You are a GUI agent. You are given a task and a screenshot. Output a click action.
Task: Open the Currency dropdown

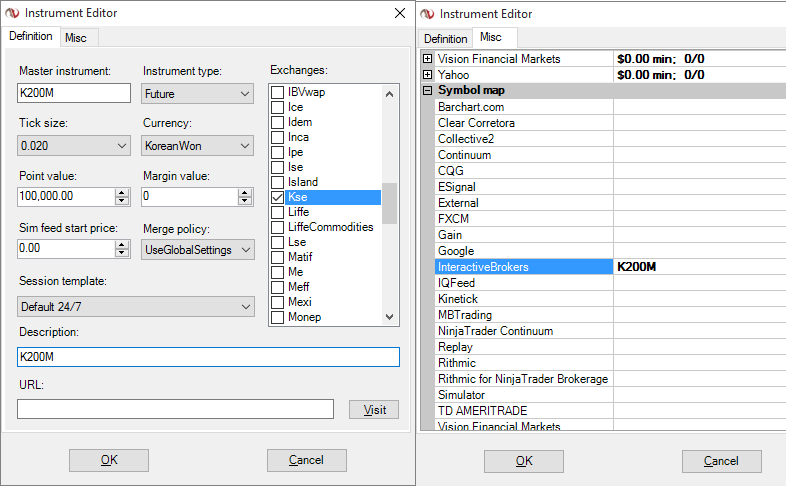pos(197,146)
